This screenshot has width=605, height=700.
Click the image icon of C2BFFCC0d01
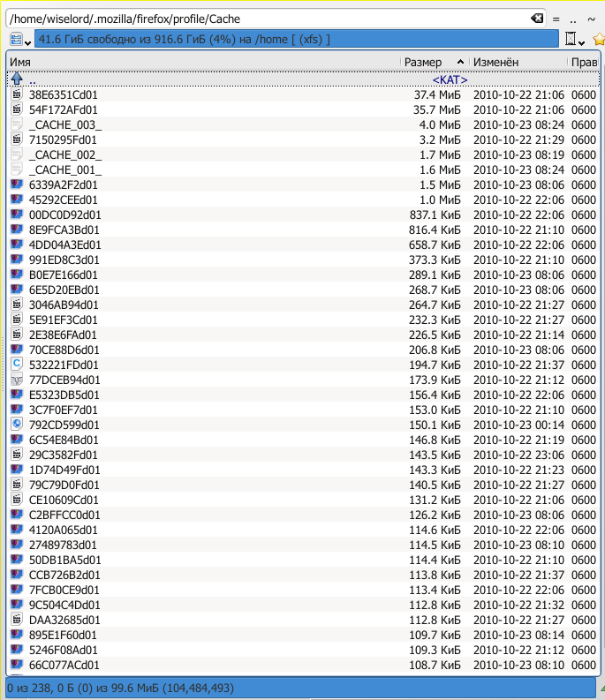click(x=17, y=515)
